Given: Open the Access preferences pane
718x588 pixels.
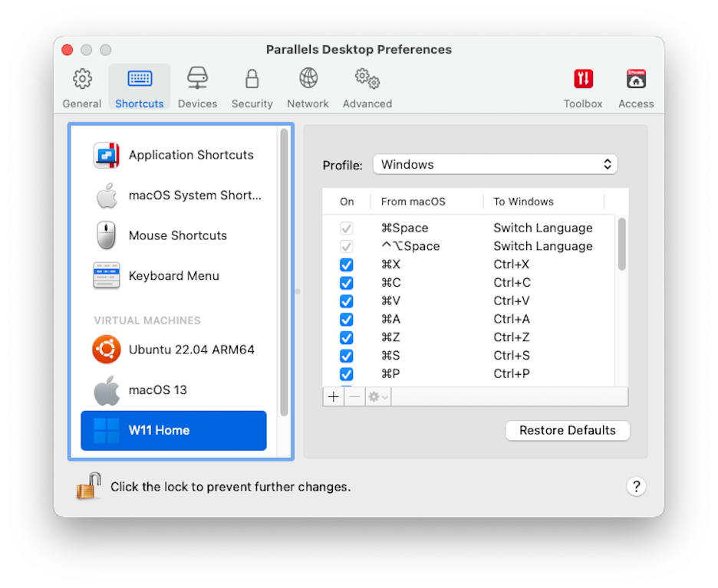Looking at the screenshot, I should tap(636, 86).
